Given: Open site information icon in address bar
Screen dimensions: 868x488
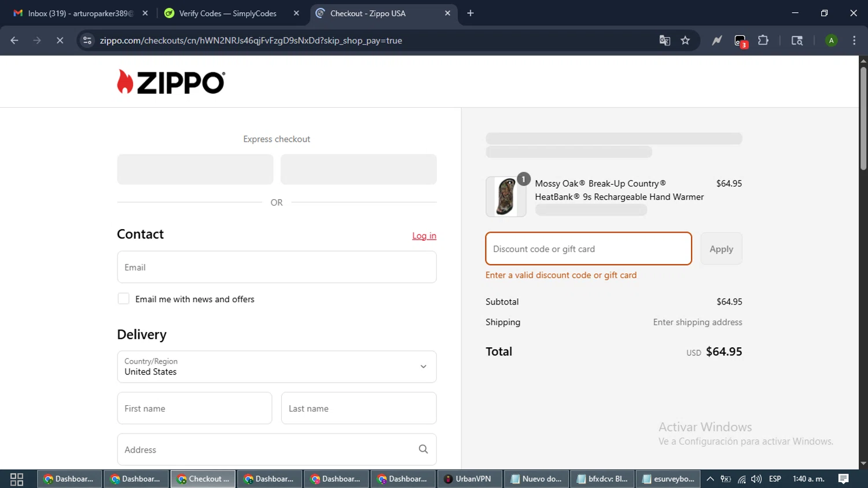Looking at the screenshot, I should (x=87, y=41).
